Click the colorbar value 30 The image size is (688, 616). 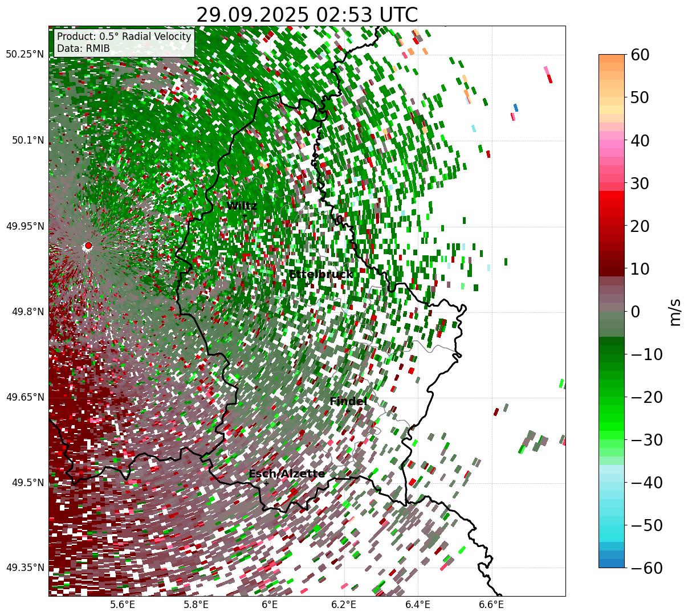click(x=640, y=183)
